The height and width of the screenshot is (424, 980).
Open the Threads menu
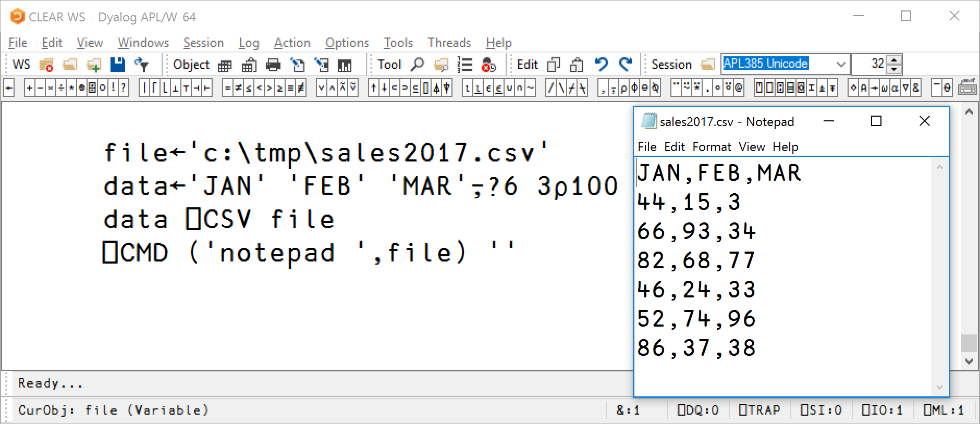[x=449, y=43]
